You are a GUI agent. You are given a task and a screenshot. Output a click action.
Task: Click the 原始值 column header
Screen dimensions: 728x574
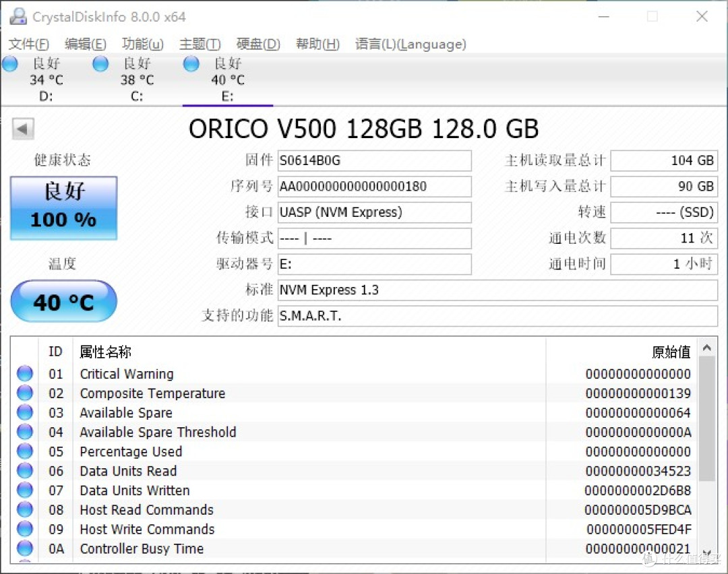tap(671, 352)
